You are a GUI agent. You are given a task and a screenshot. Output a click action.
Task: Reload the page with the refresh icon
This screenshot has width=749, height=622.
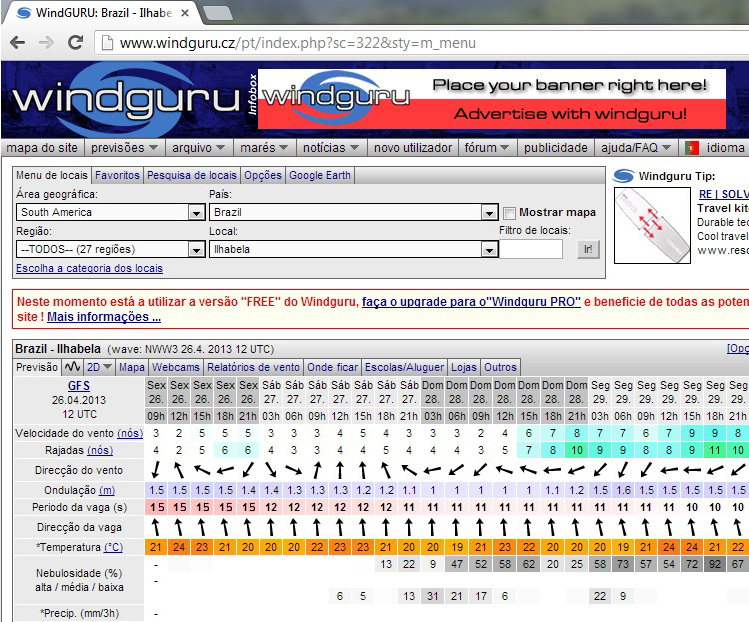(75, 43)
